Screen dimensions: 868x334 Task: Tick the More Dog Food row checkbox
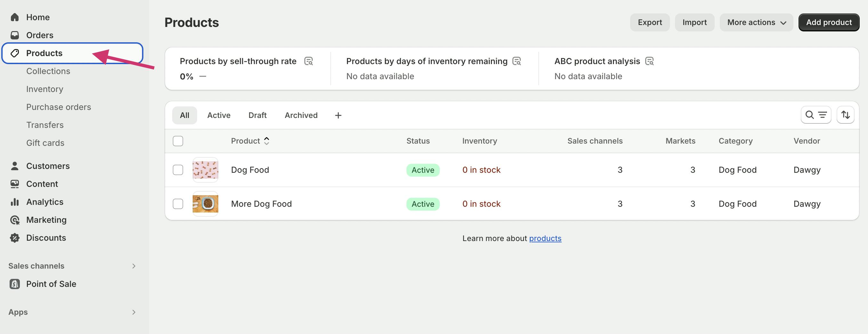tap(178, 204)
